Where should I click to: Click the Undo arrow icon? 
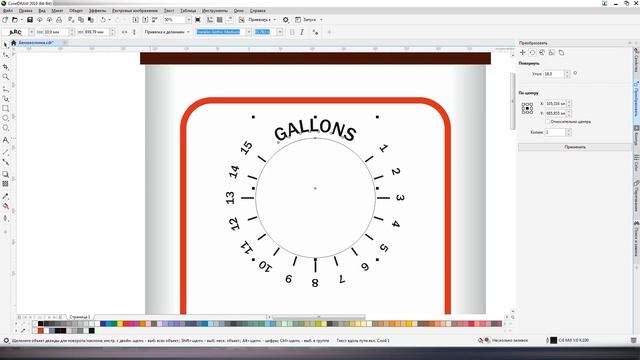[103, 20]
